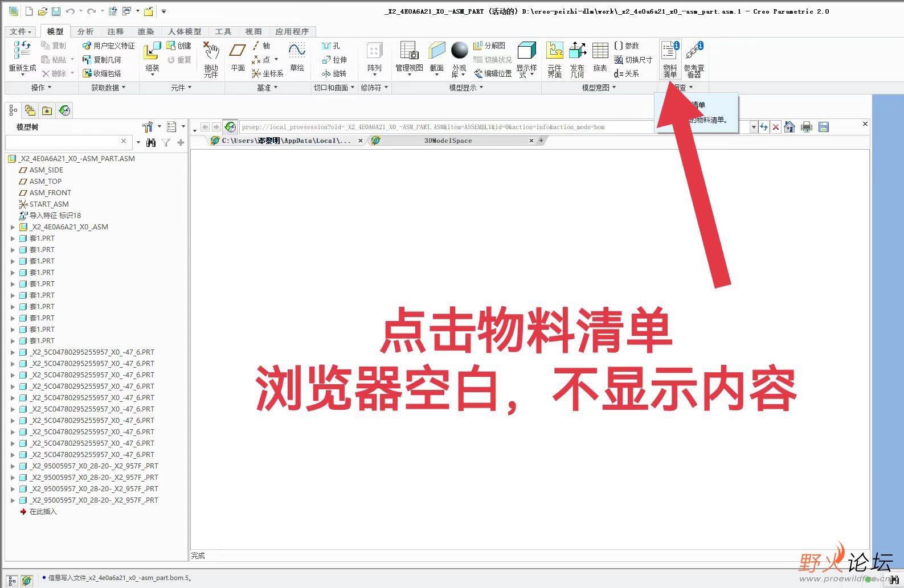Click the browser Home button
The image size is (904, 588).
(790, 127)
